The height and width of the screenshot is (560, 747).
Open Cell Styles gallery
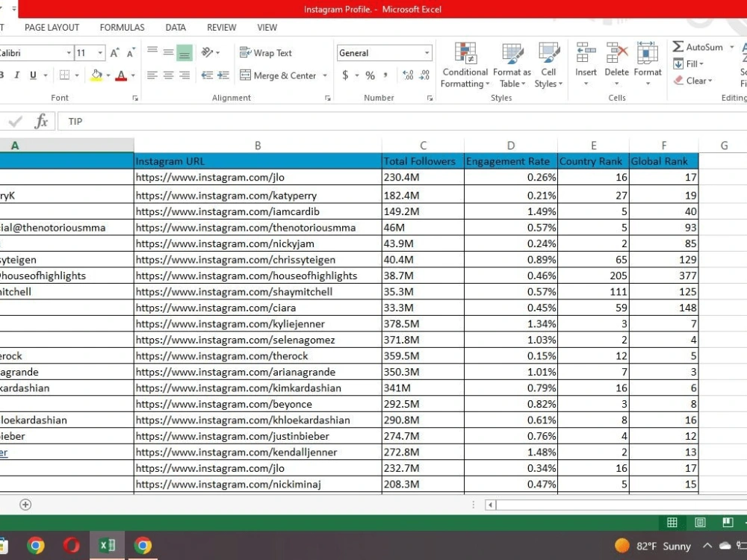click(548, 65)
